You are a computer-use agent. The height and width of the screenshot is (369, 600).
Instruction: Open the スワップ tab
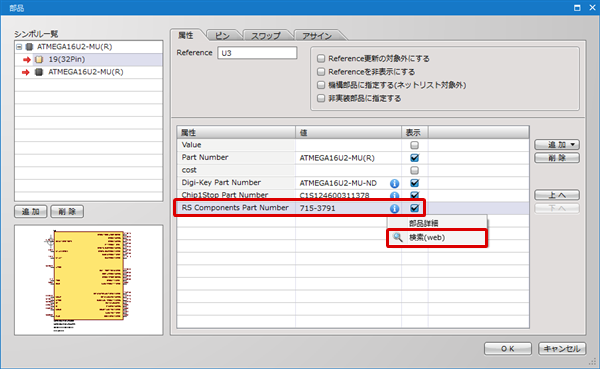point(266,36)
